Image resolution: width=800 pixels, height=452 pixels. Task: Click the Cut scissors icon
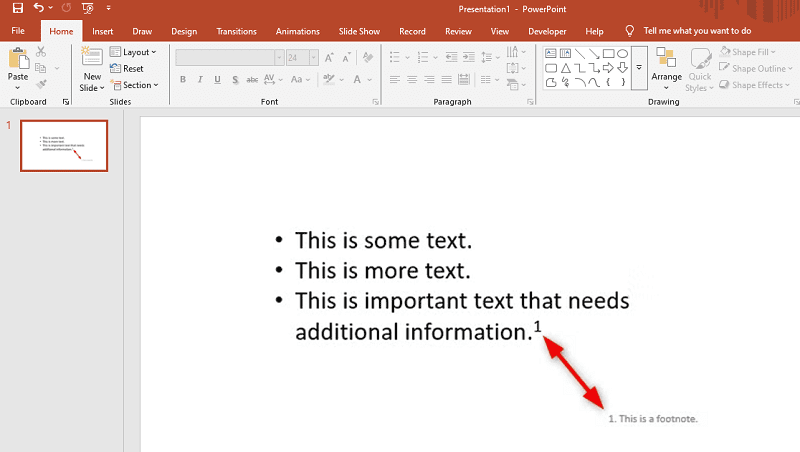(x=41, y=52)
